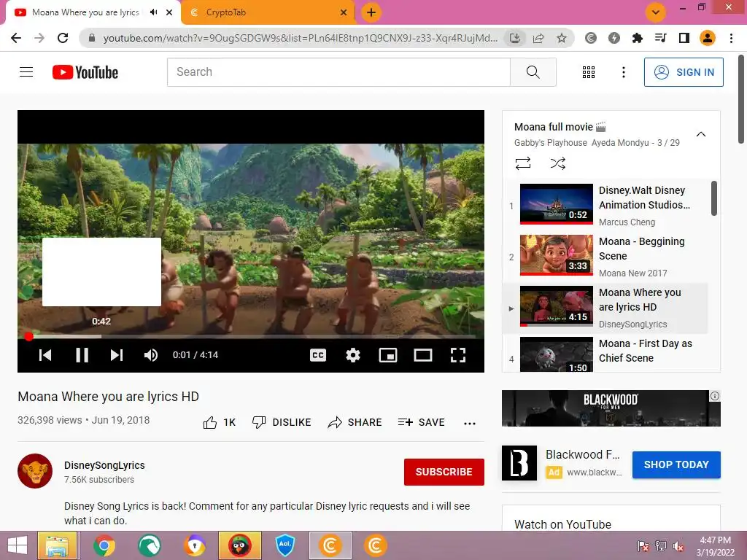Play Moana - Beggining Scene thumbnail
Screen dimensions: 747x560
pos(557,255)
